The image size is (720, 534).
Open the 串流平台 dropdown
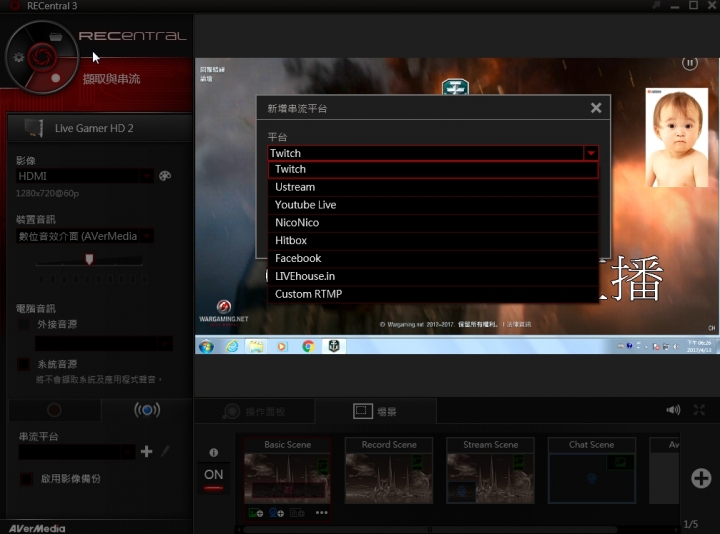(77, 452)
